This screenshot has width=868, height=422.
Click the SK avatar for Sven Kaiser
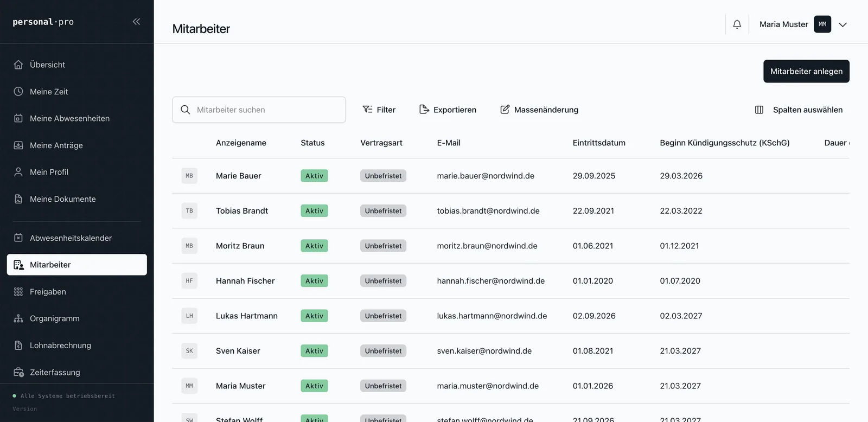tap(189, 351)
